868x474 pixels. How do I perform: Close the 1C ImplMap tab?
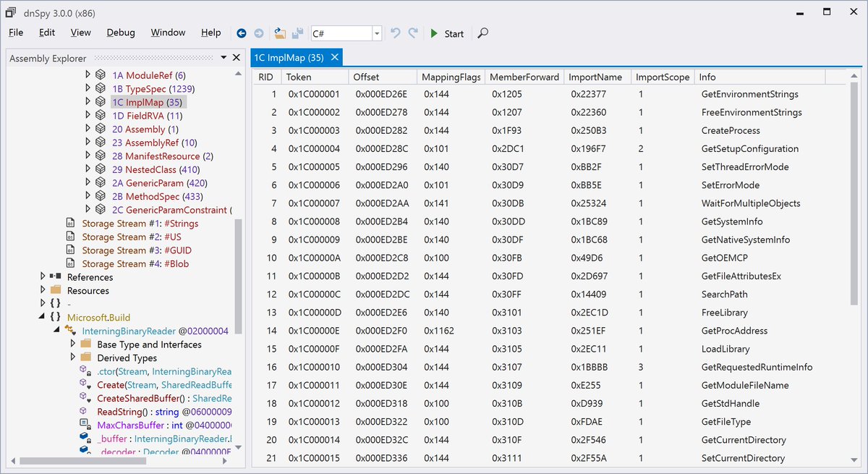tap(334, 58)
